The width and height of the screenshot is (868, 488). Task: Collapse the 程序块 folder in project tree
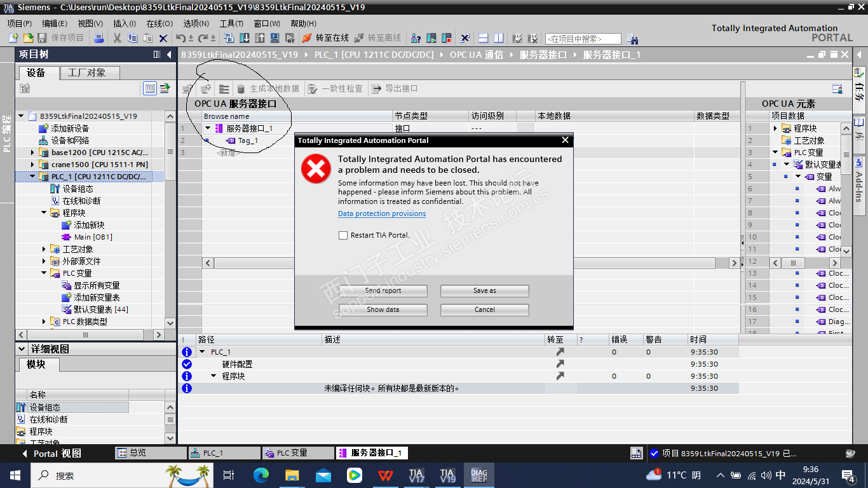pos(44,213)
